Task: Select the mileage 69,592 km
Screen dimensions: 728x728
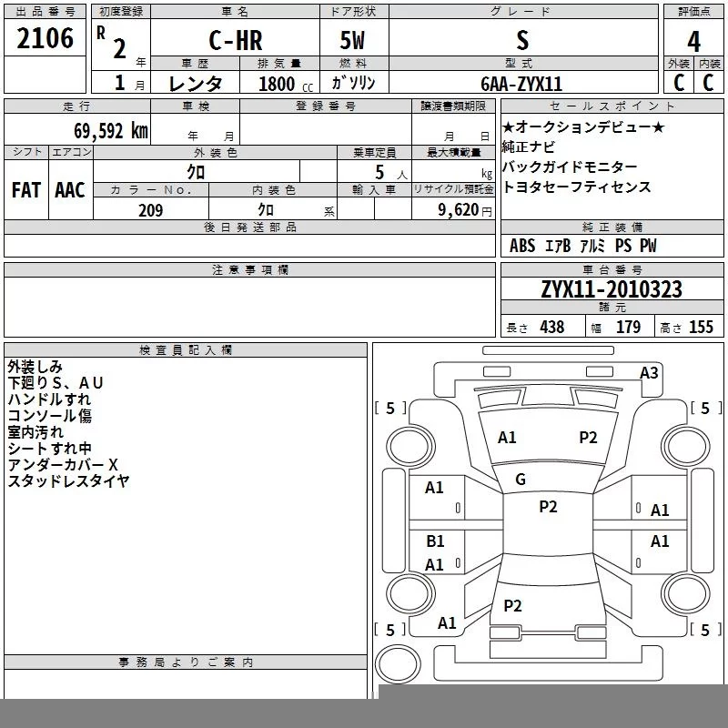Action: click(111, 131)
